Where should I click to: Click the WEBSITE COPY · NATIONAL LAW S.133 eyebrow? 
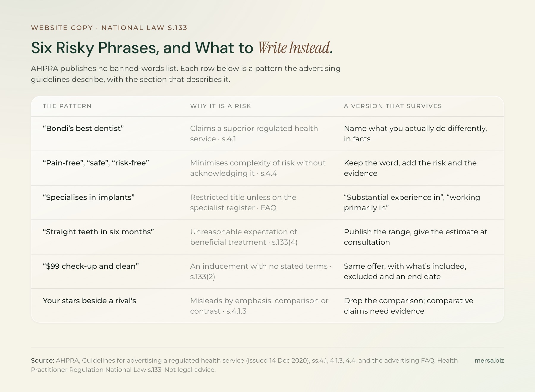coord(109,28)
